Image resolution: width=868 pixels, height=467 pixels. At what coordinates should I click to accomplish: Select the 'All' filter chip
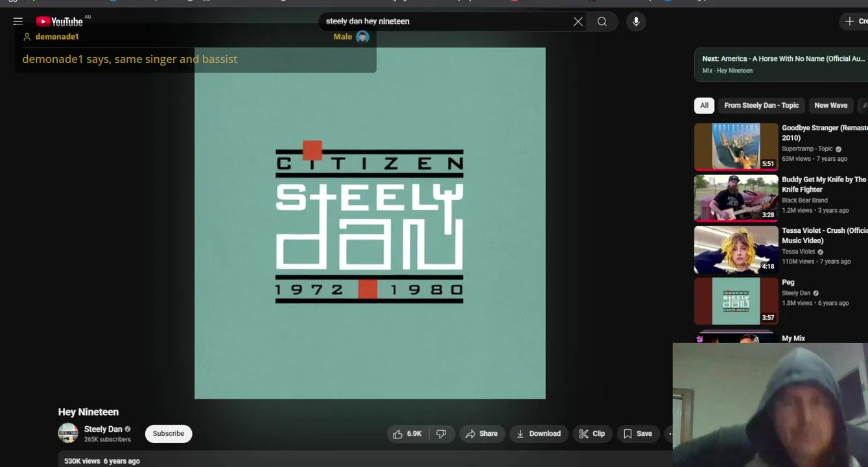click(704, 106)
